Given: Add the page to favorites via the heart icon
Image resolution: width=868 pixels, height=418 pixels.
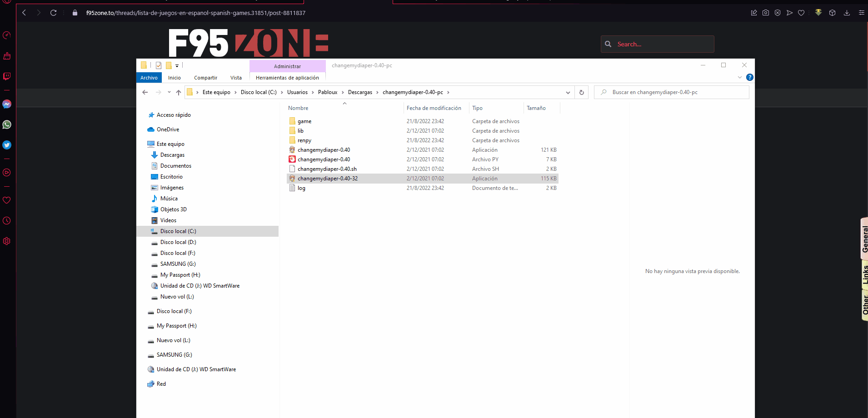Looking at the screenshot, I should pyautogui.click(x=801, y=13).
